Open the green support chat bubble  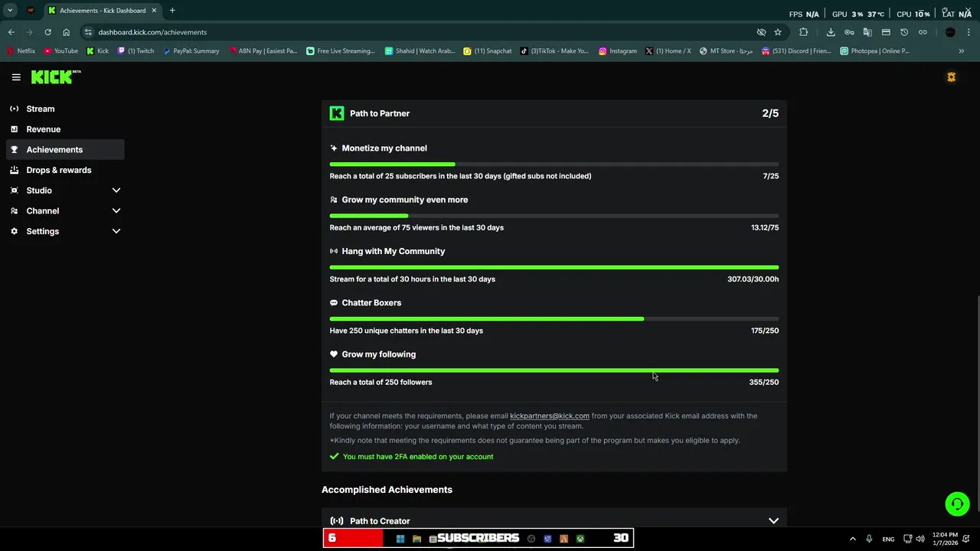(x=957, y=504)
